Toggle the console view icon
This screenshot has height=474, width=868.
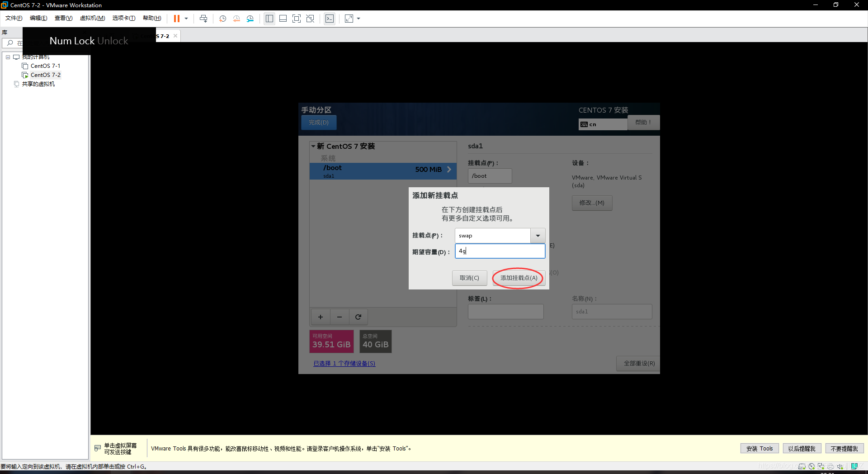click(330, 19)
